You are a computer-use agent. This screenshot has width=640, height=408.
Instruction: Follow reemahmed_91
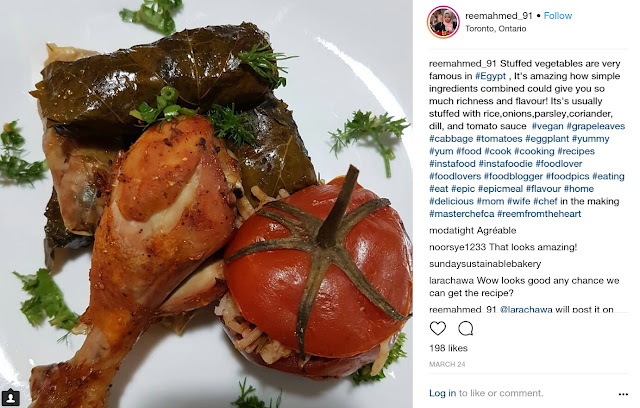pyautogui.click(x=558, y=16)
